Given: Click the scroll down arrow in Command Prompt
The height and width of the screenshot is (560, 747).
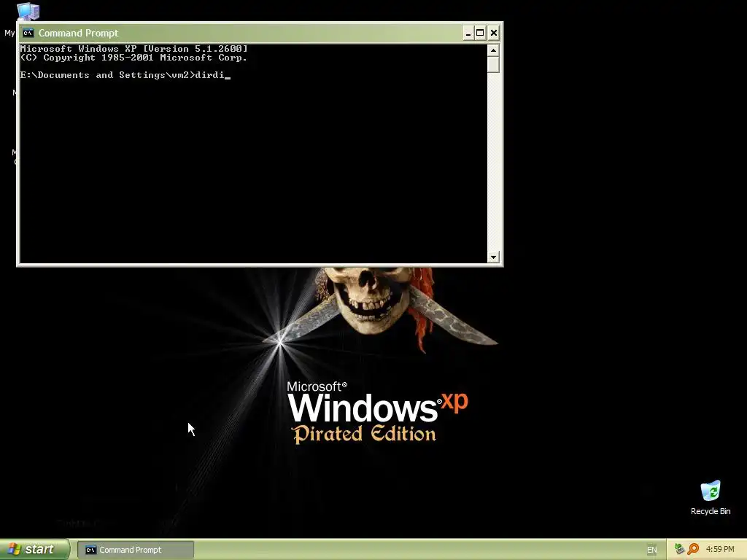Looking at the screenshot, I should pyautogui.click(x=493, y=257).
